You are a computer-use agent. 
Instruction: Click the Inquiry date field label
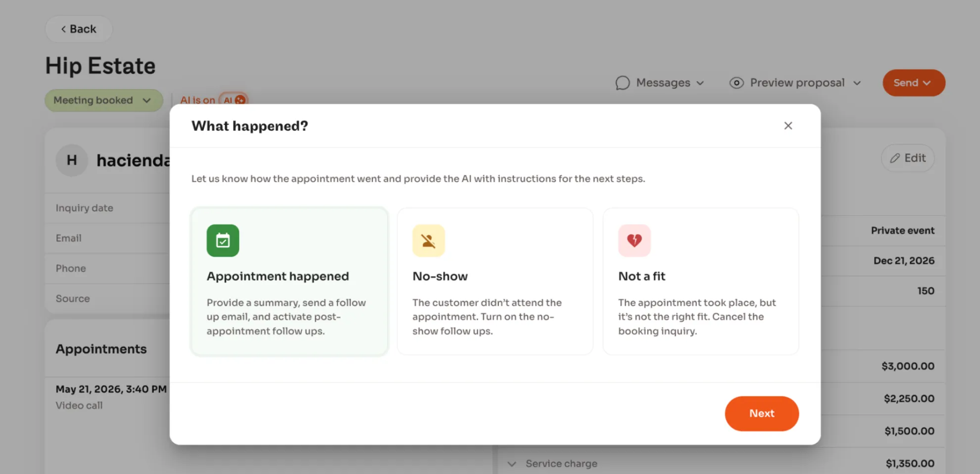coord(85,208)
